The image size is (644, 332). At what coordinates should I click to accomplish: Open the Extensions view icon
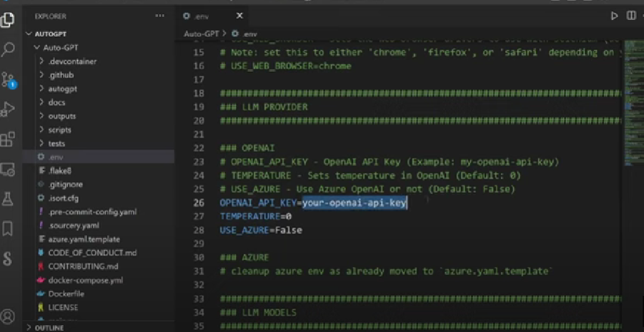pyautogui.click(x=7, y=139)
